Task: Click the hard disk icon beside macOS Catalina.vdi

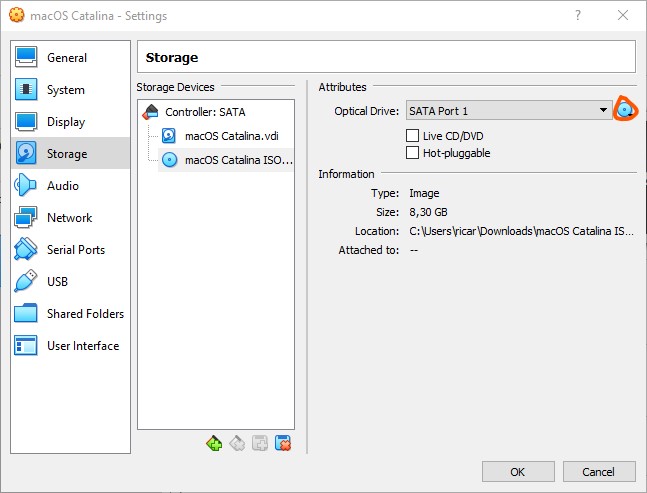Action: point(169,136)
